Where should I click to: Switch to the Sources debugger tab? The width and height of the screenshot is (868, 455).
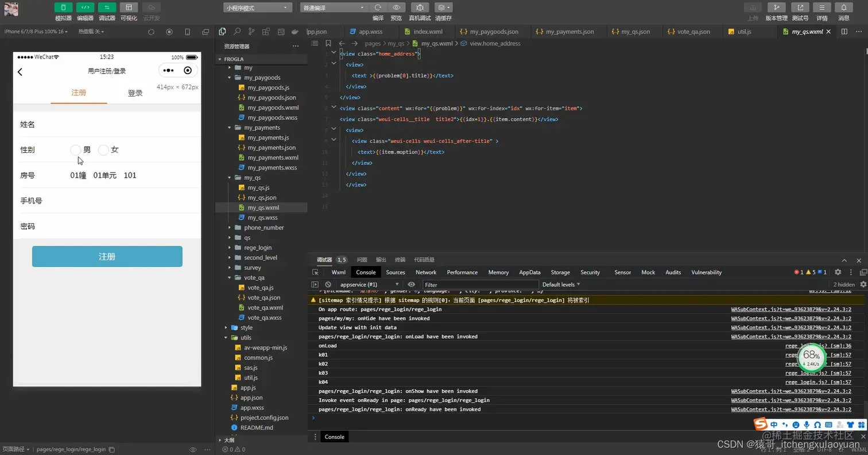[x=396, y=272]
